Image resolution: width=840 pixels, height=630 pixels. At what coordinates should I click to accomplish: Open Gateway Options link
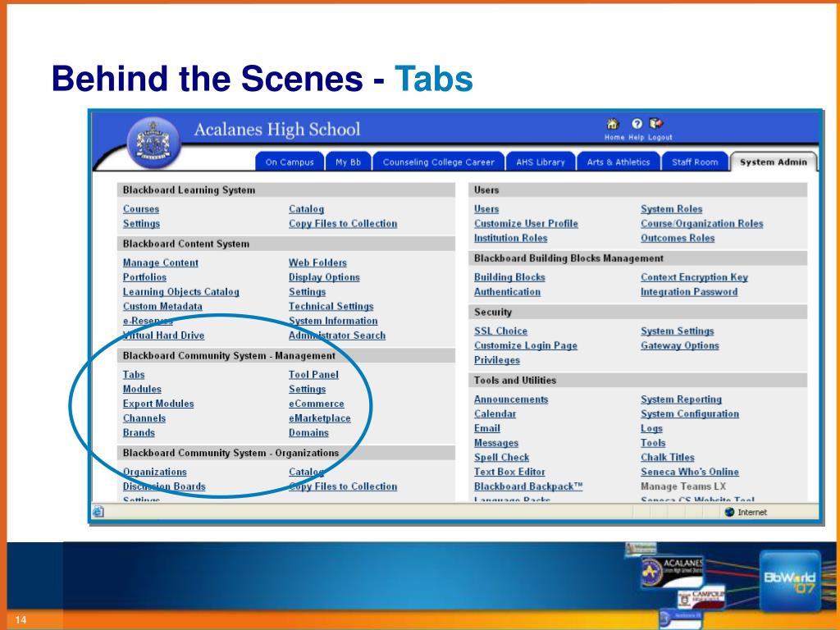click(x=680, y=345)
